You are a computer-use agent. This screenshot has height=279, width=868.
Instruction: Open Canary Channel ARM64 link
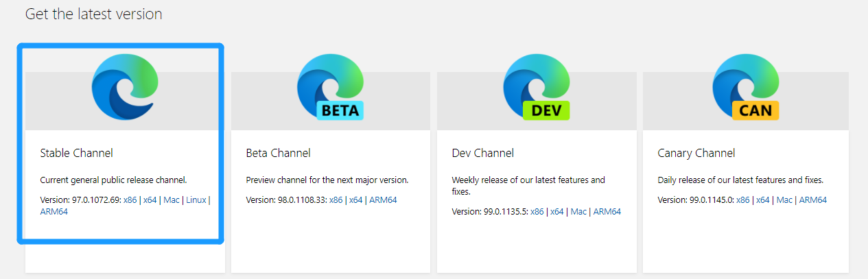(813, 200)
